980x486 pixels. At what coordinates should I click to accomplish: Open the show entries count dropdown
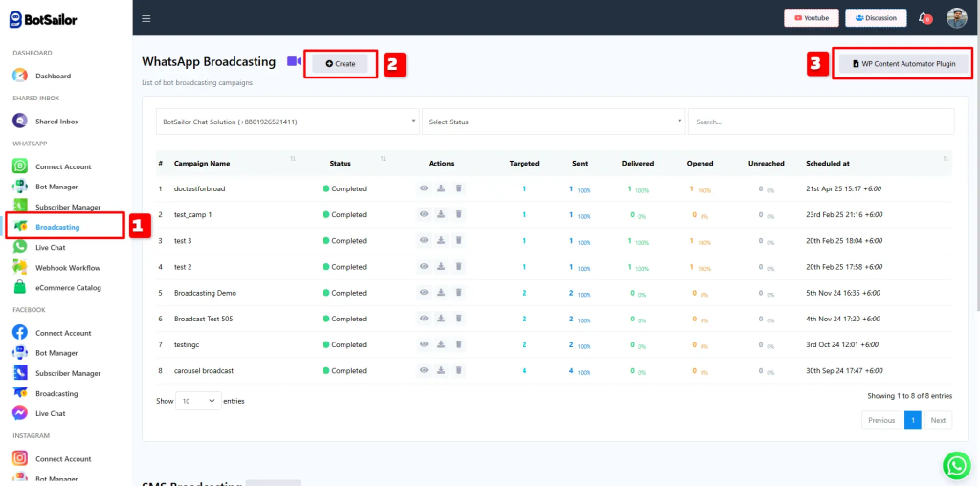click(199, 401)
